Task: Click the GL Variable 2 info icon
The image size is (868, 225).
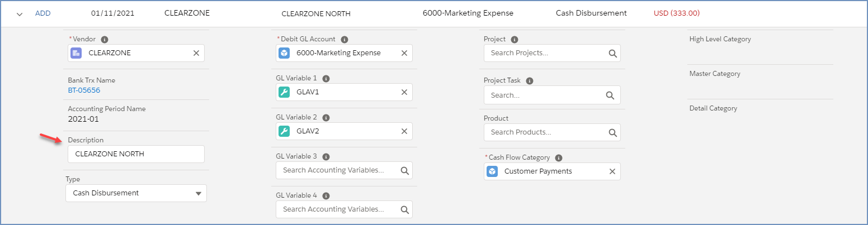Action: [x=327, y=118]
